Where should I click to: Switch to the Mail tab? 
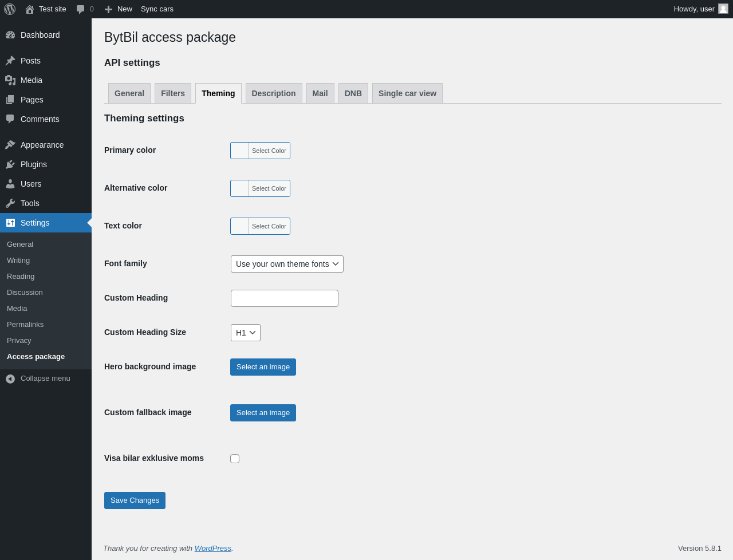pos(320,93)
